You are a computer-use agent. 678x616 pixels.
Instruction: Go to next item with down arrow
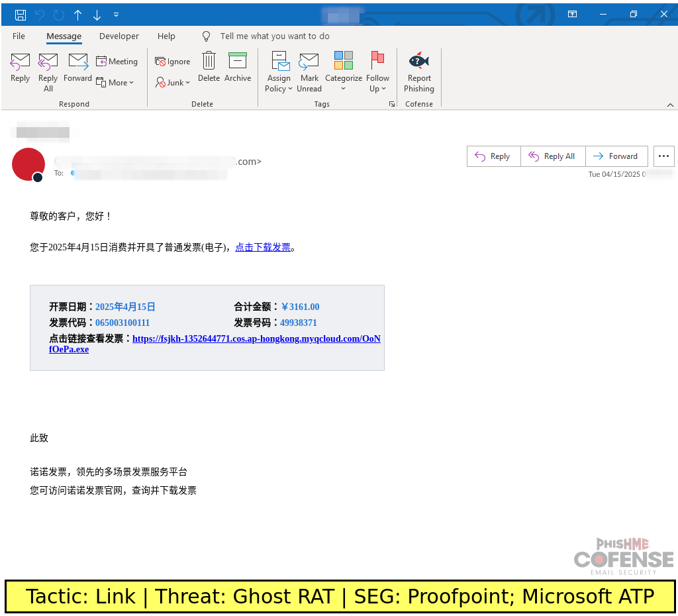[97, 15]
